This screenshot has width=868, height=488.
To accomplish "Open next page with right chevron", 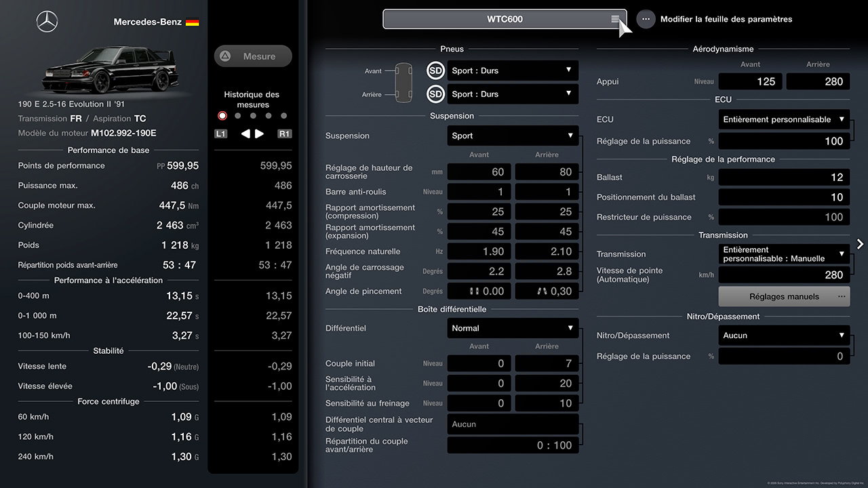I will [860, 244].
